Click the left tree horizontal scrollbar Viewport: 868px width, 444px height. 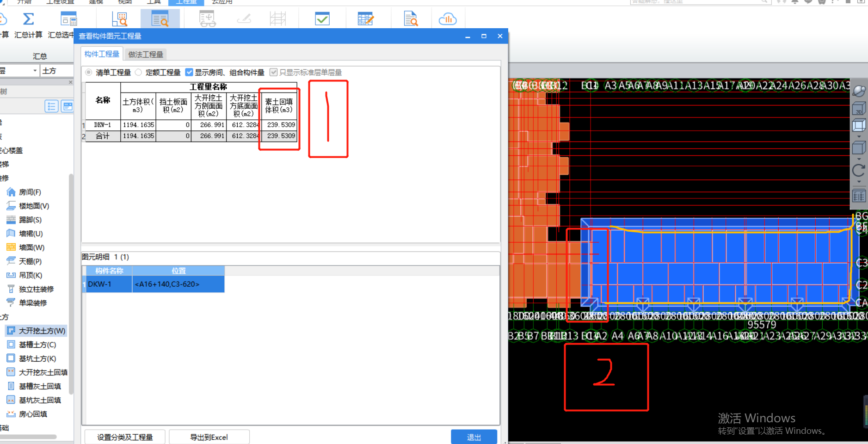tap(28, 437)
